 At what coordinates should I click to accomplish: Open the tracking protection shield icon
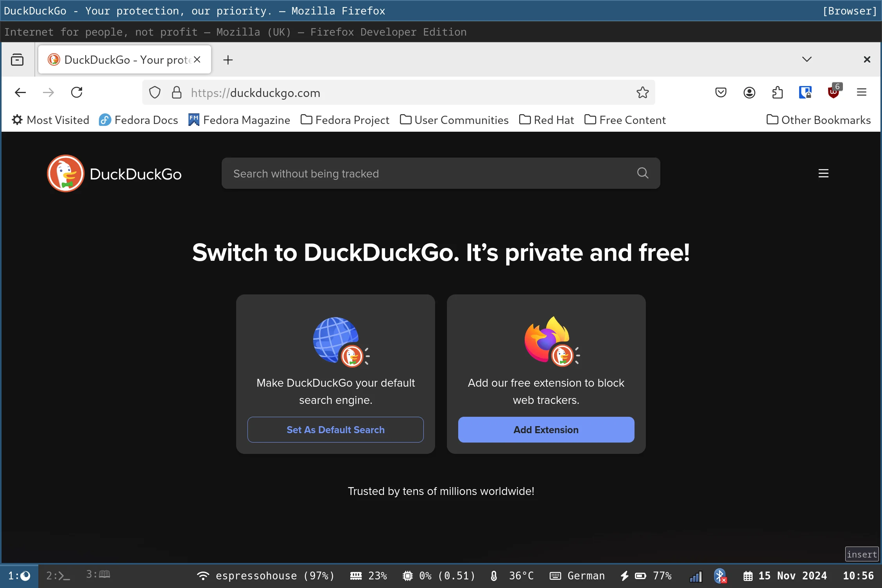click(x=155, y=93)
